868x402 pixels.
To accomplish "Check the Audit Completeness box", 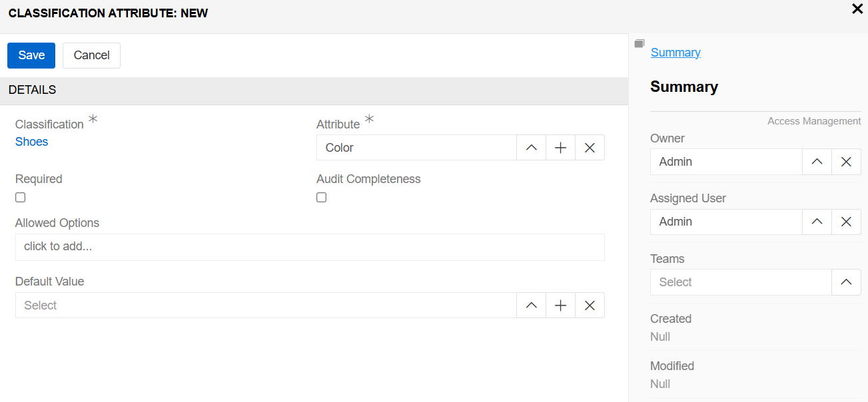I will (x=321, y=197).
